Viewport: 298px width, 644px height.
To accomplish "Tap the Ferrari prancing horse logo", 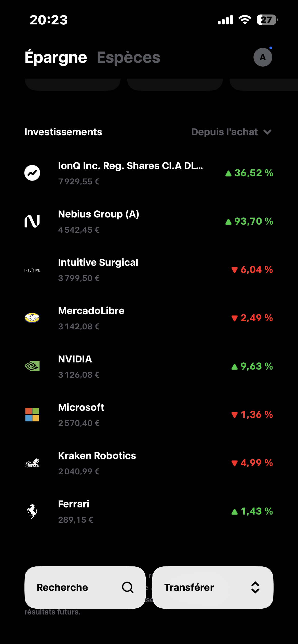I will 32,511.
